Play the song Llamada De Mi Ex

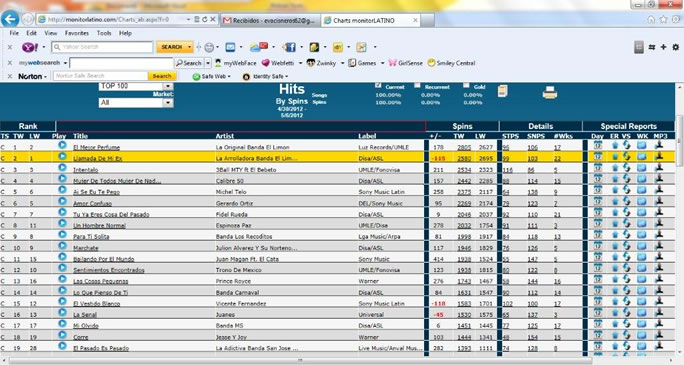(x=62, y=156)
